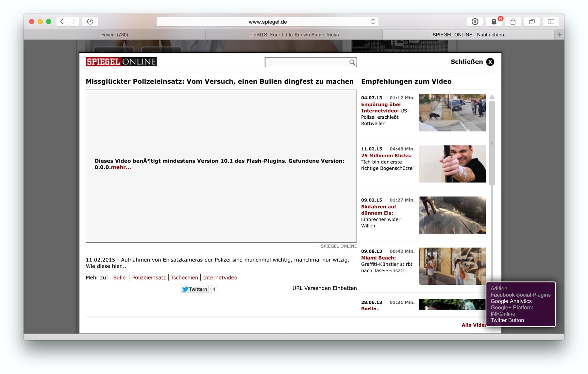Open the Rottweiler video thumbnail
The height and width of the screenshot is (374, 588).
pyautogui.click(x=452, y=113)
